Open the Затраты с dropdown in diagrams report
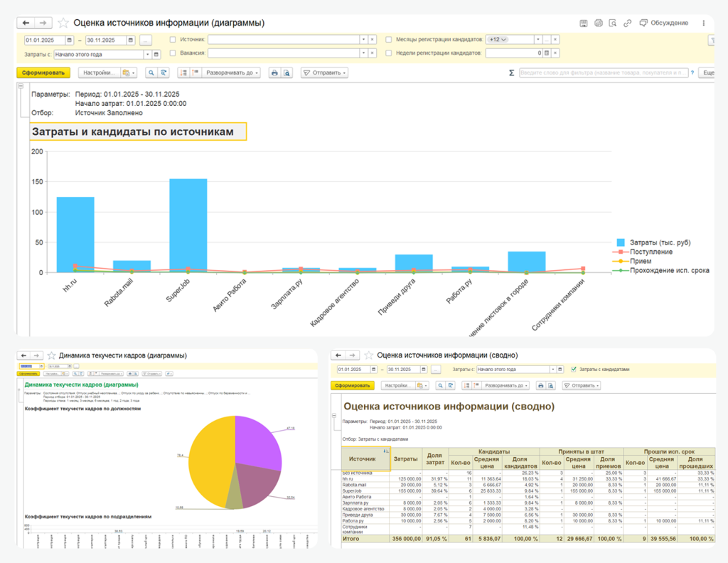 click(148, 53)
